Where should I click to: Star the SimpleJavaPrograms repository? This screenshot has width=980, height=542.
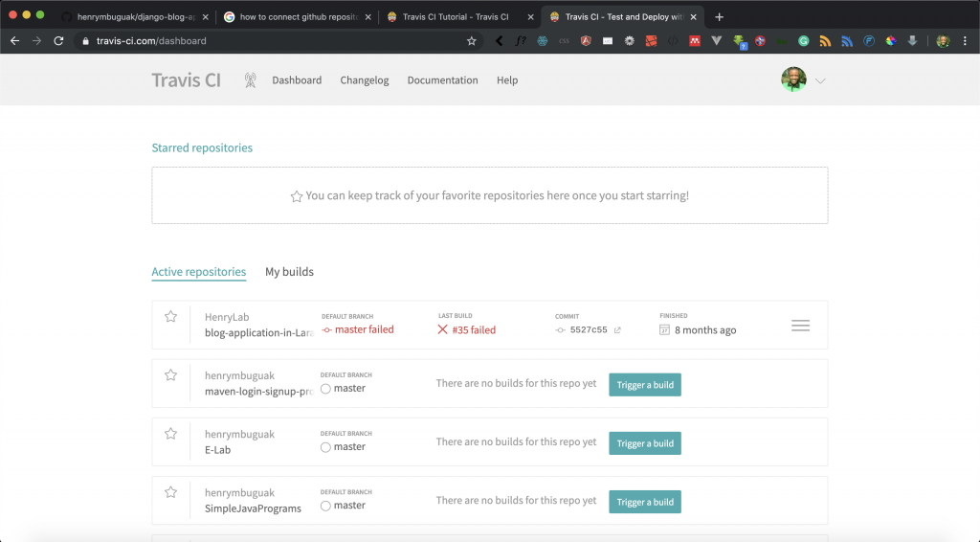pyautogui.click(x=170, y=492)
